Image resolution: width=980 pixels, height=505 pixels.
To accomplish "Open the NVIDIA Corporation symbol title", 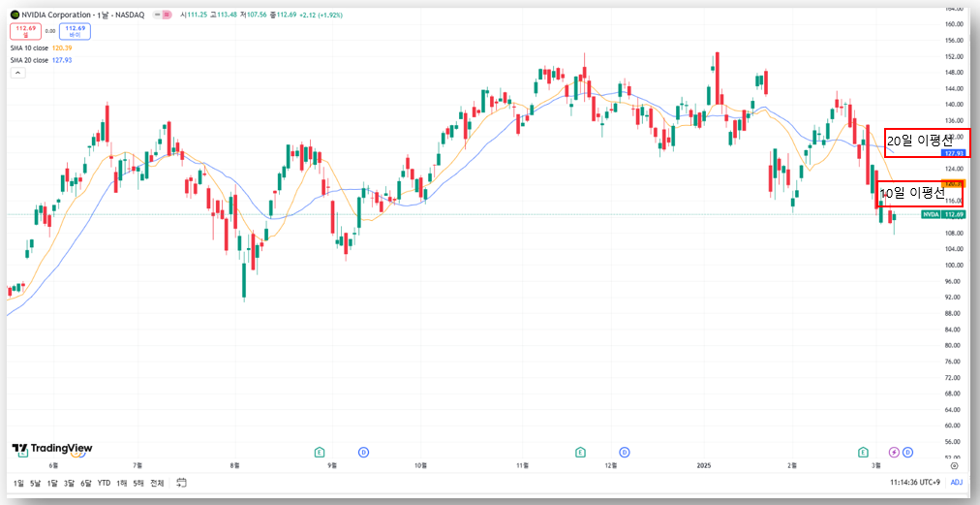I will pyautogui.click(x=83, y=14).
